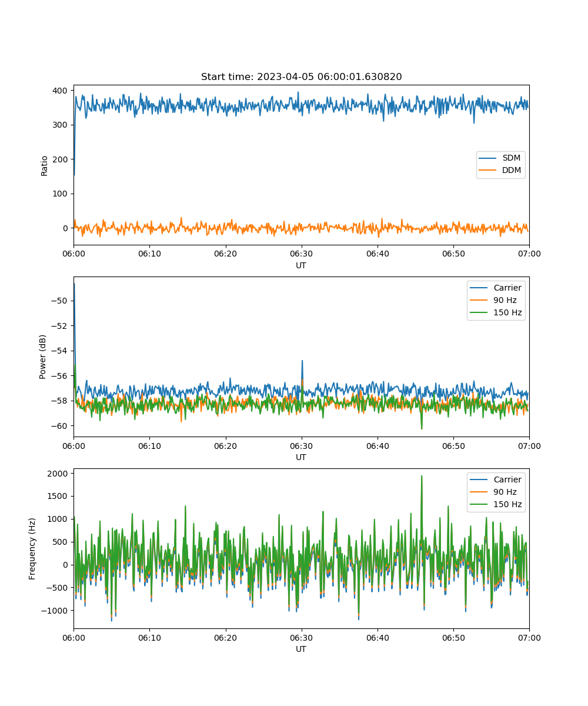Click the 'Start time' figure title
Viewport: 588px width, 706px height.
(301, 77)
